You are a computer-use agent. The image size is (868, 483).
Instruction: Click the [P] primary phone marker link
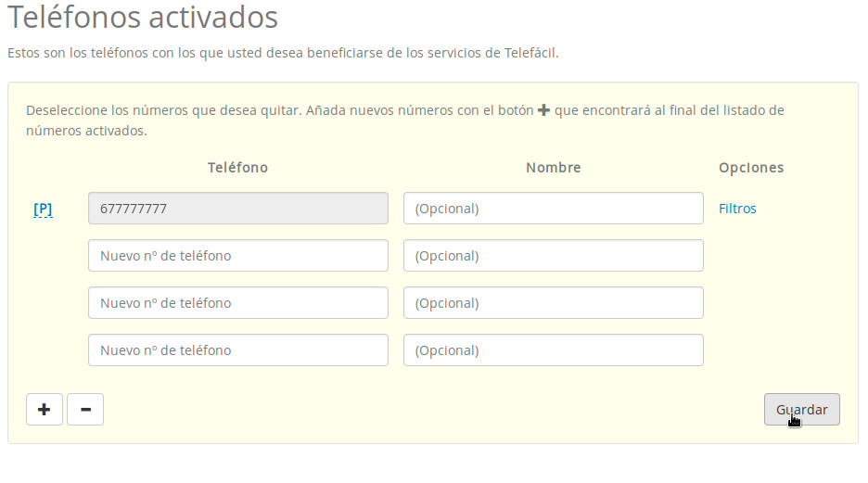43,209
